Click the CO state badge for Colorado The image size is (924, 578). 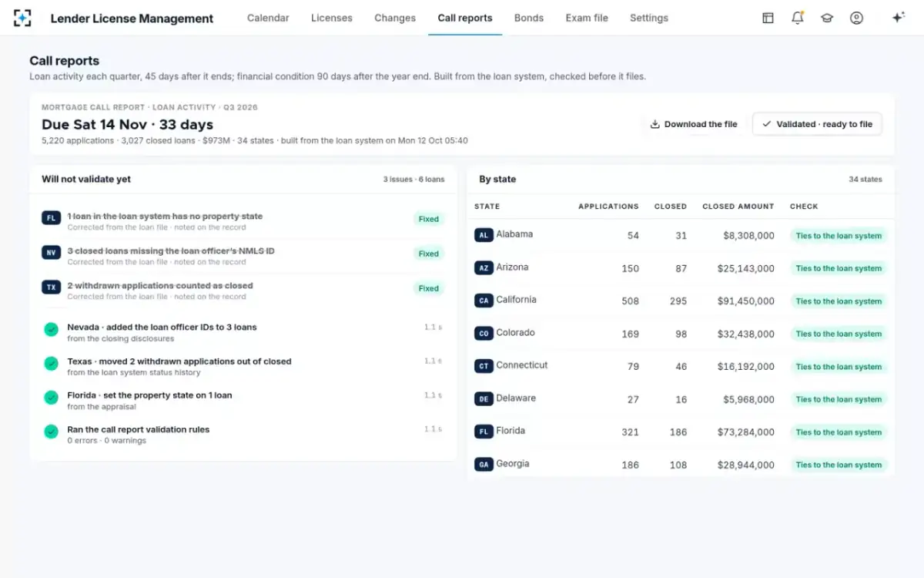[x=484, y=334]
